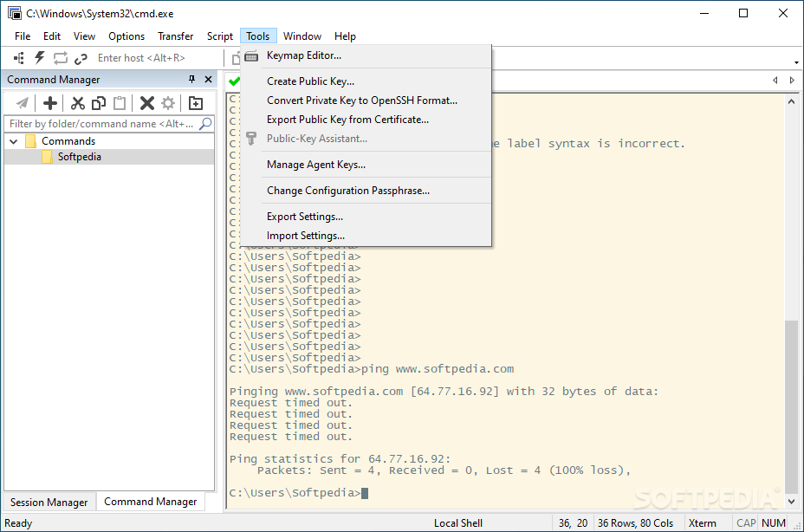Screen dimensions: 804x532
Task: Open the Help menu
Action: point(345,36)
